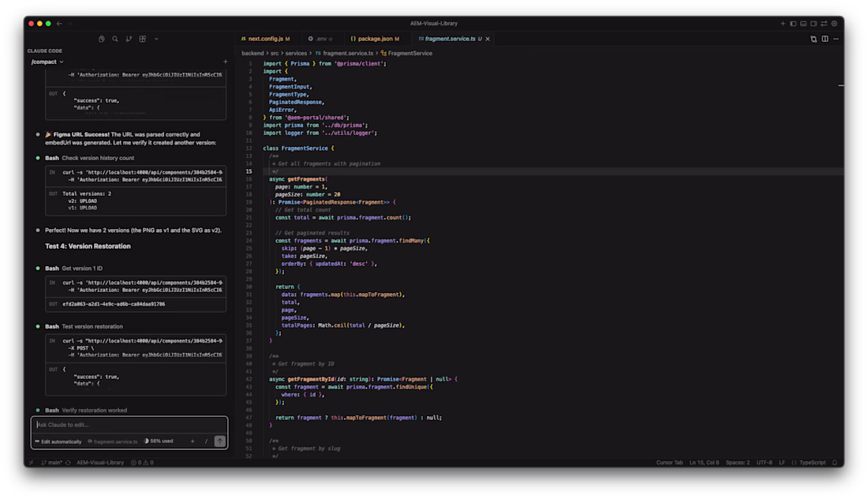The height and width of the screenshot is (499, 868).
Task: Toggle the primary sidebar visibility
Action: click(793, 24)
